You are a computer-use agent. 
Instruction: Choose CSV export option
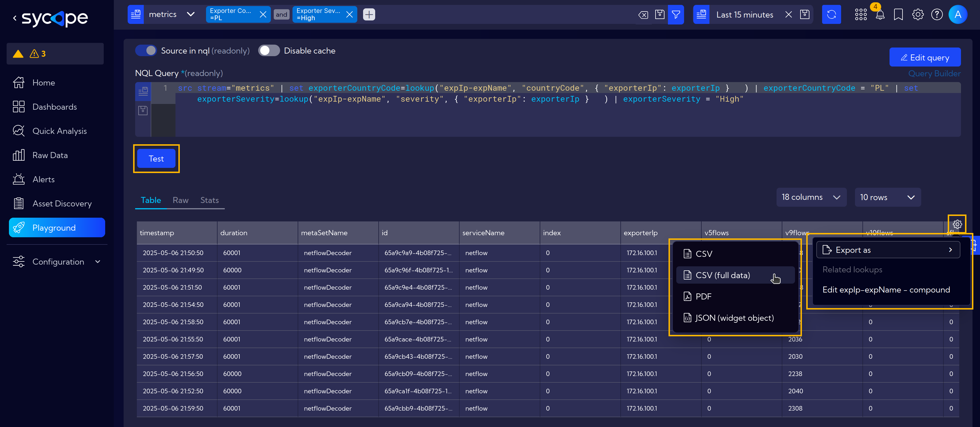[735, 254]
